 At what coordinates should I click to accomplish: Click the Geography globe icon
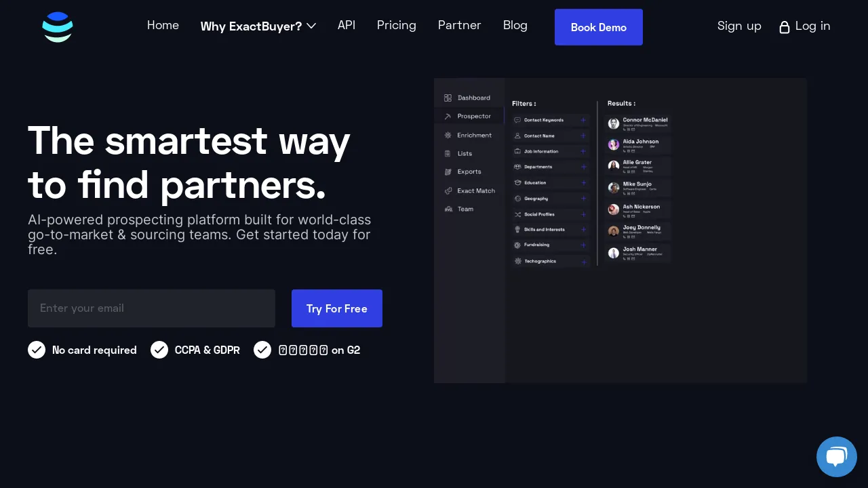(517, 199)
